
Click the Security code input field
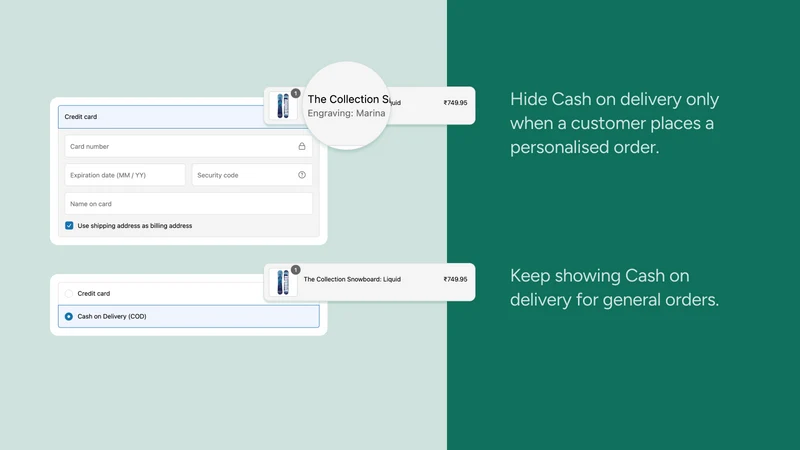(x=252, y=175)
